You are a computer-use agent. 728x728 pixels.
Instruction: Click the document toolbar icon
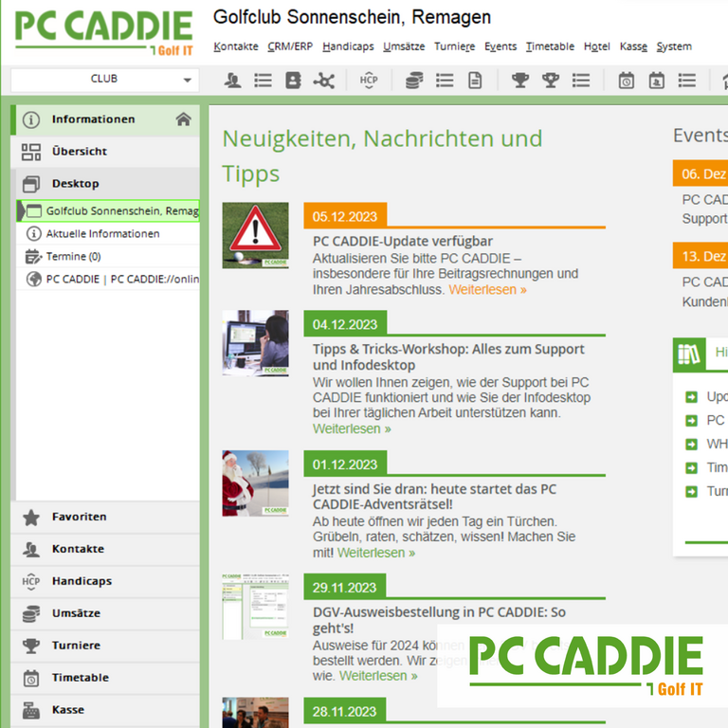475,81
